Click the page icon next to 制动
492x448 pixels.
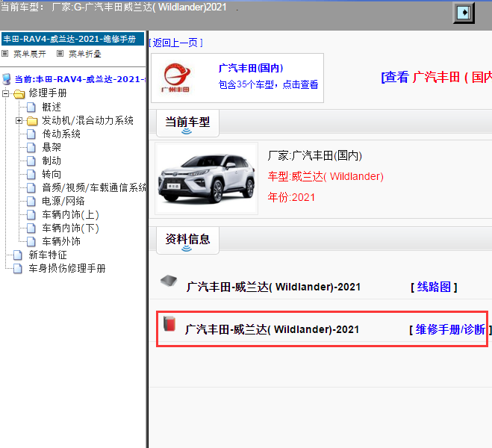[x=31, y=161]
